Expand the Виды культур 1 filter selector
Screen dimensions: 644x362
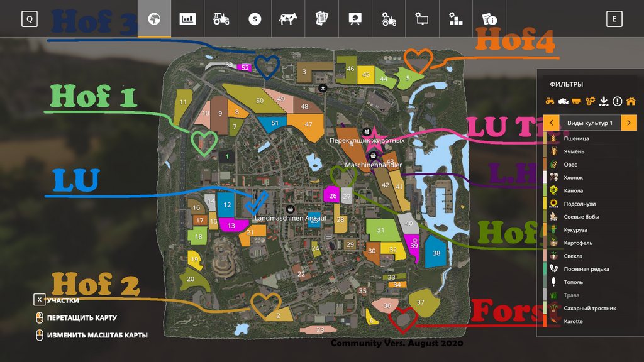point(590,123)
